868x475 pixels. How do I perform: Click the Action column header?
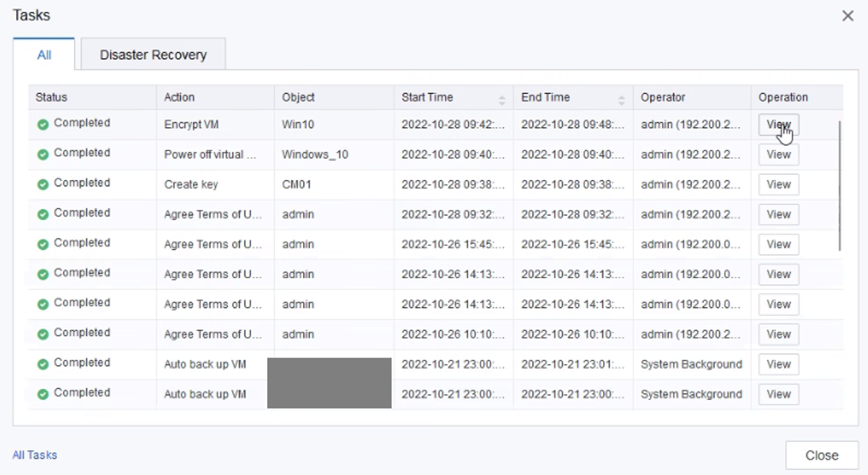[x=179, y=98]
